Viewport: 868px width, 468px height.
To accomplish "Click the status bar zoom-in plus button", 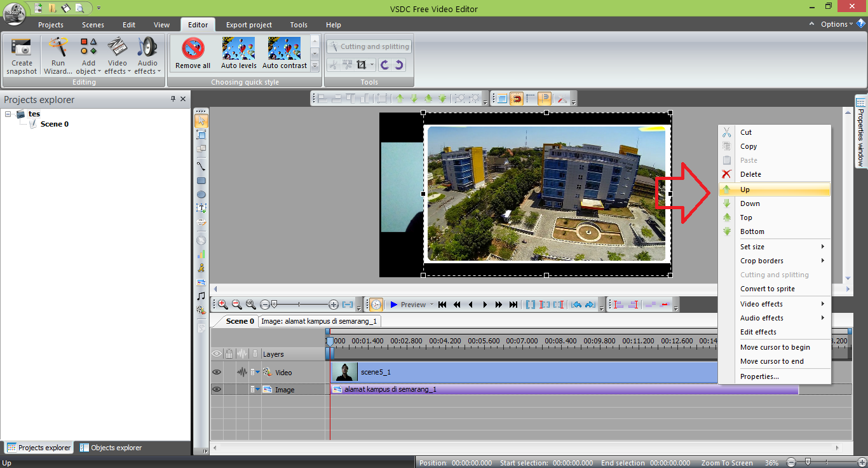I will (861, 462).
